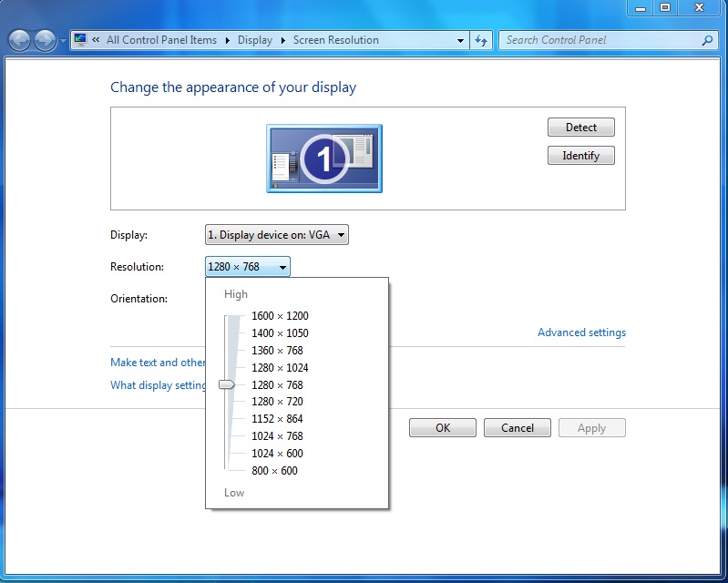Click the Cancel button
The height and width of the screenshot is (583, 728).
[517, 428]
